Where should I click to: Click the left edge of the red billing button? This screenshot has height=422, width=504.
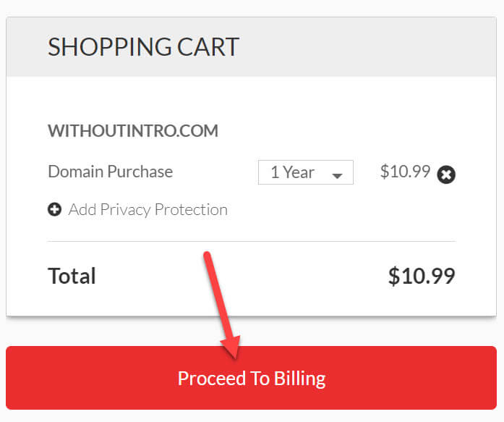coord(16,379)
